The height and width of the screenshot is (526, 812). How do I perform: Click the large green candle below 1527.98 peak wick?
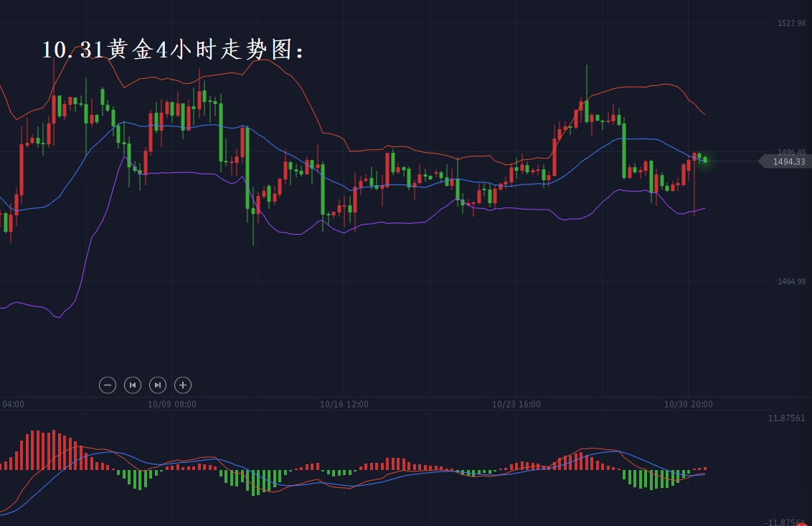pyautogui.click(x=586, y=111)
